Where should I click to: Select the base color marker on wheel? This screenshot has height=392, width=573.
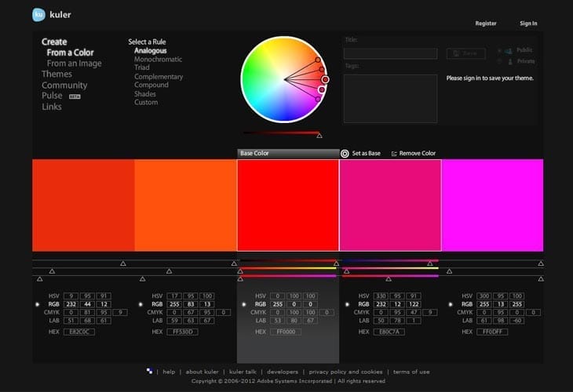(325, 79)
